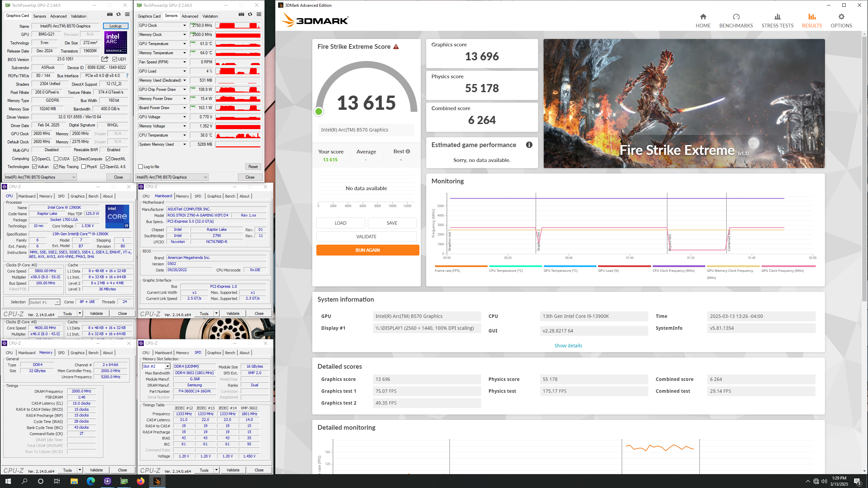Open the BENCHMARKS section in 3DMark
Image resolution: width=868 pixels, height=488 pixels.
[x=736, y=21]
